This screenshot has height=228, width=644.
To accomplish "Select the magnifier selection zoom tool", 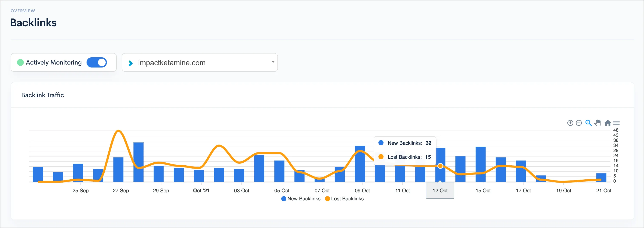I will tap(588, 123).
